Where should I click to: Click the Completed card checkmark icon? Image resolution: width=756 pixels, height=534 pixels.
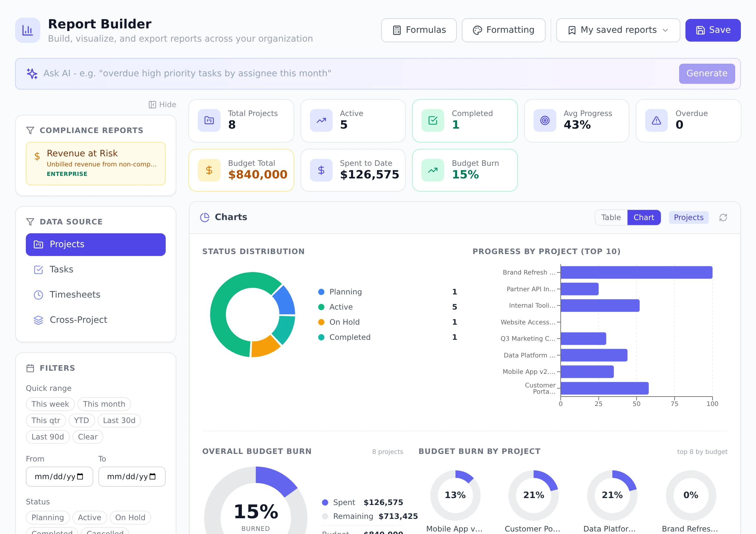[x=433, y=120]
